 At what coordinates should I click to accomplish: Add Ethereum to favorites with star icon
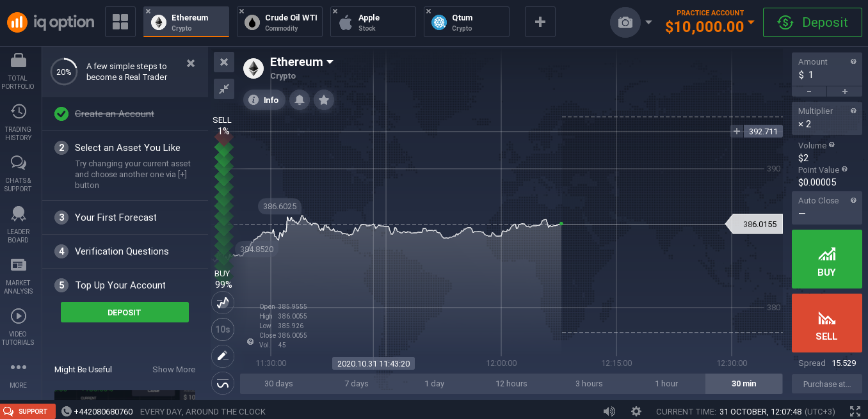(324, 100)
